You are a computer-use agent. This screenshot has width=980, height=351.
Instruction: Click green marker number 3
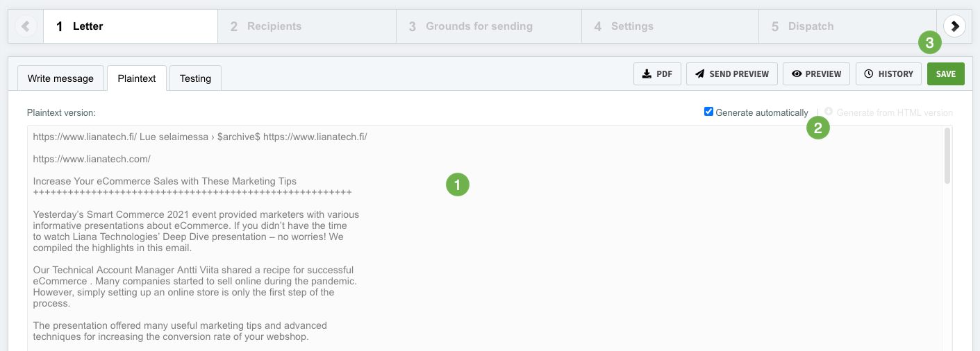point(929,43)
